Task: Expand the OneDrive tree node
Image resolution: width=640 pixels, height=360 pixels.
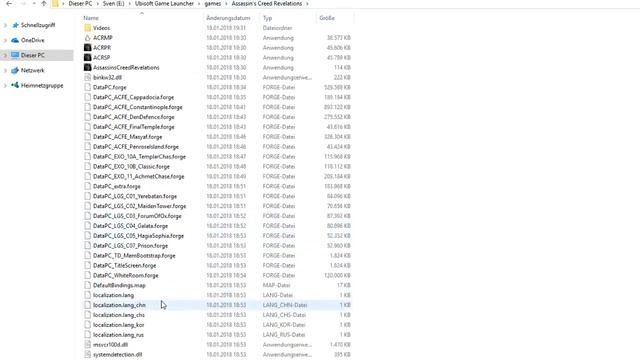Action: (x=5, y=40)
